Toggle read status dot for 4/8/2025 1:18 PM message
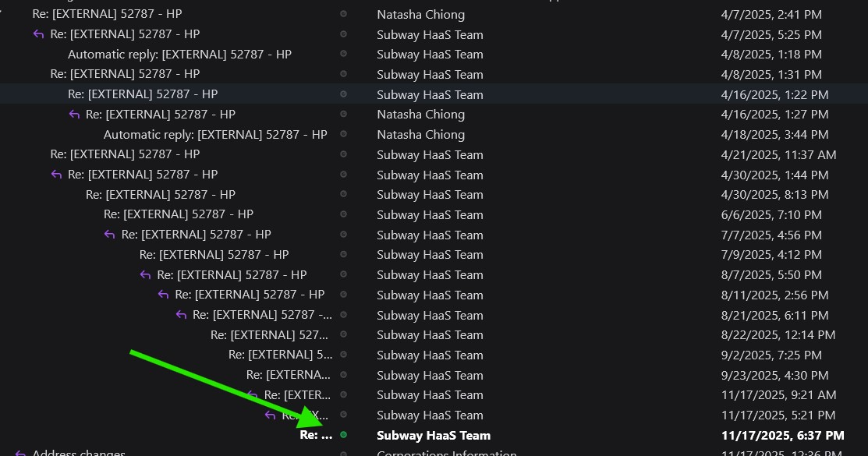Image resolution: width=868 pixels, height=456 pixels. pyautogui.click(x=343, y=54)
